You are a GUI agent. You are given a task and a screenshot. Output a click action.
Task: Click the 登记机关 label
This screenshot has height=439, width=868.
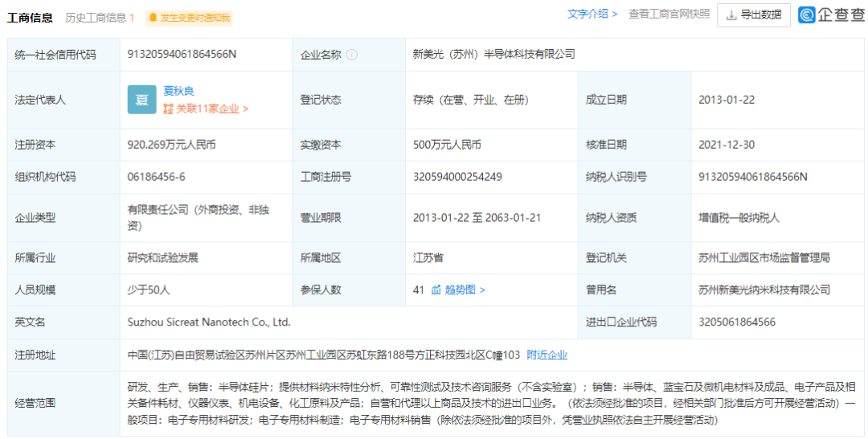pos(606,257)
